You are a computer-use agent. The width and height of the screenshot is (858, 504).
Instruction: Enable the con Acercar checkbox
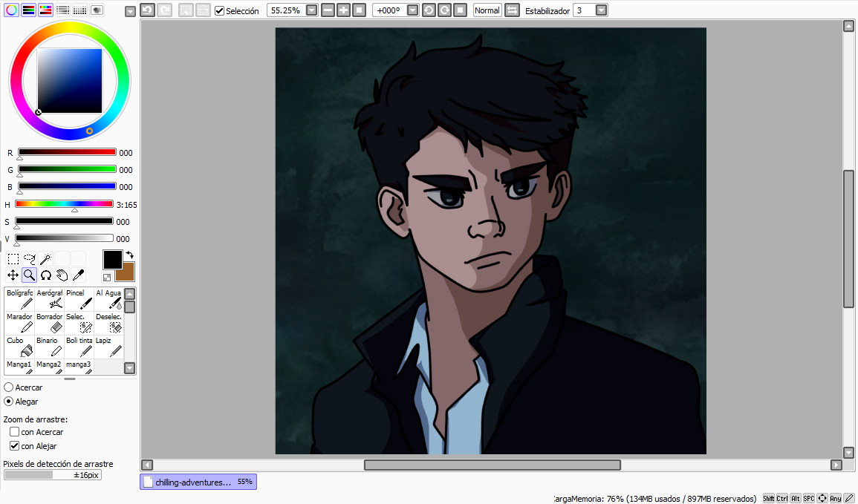click(15, 432)
